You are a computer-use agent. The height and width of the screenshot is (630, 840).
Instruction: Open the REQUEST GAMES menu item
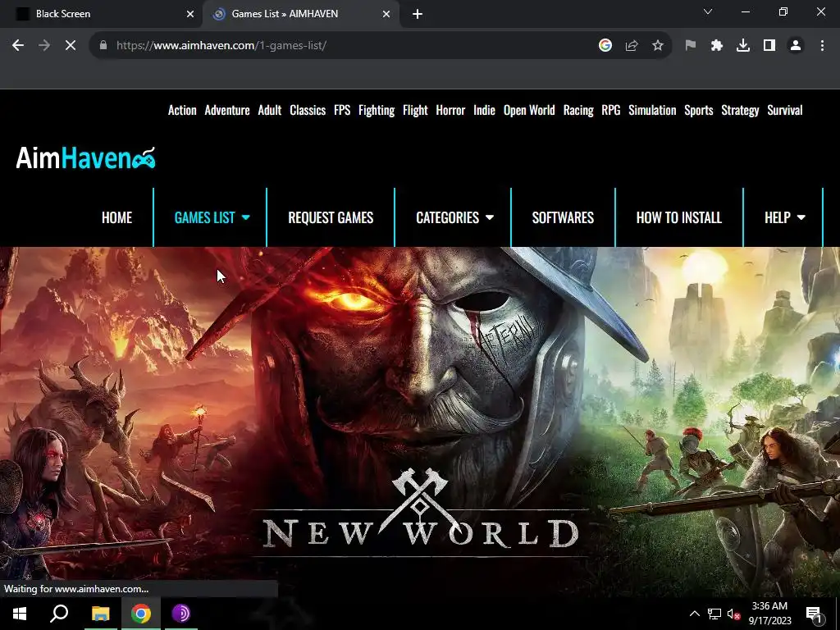(x=331, y=217)
